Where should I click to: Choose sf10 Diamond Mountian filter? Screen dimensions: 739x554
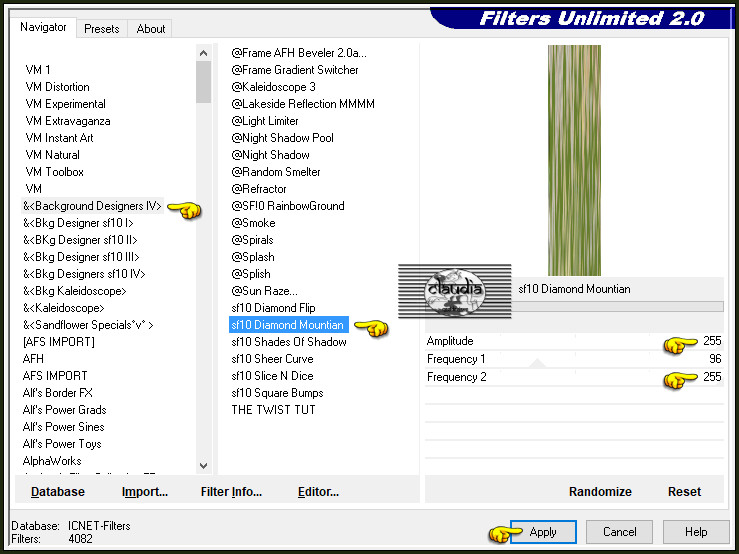(x=288, y=324)
